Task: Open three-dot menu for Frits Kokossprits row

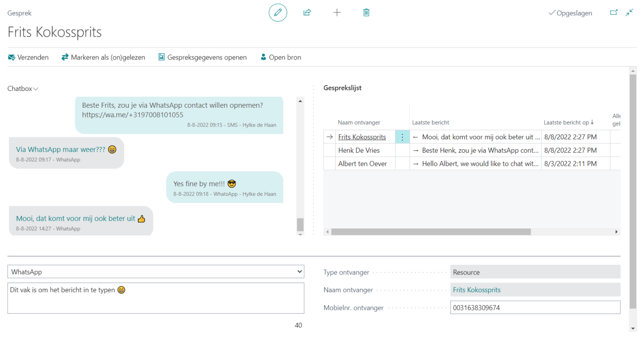Action: (x=402, y=137)
